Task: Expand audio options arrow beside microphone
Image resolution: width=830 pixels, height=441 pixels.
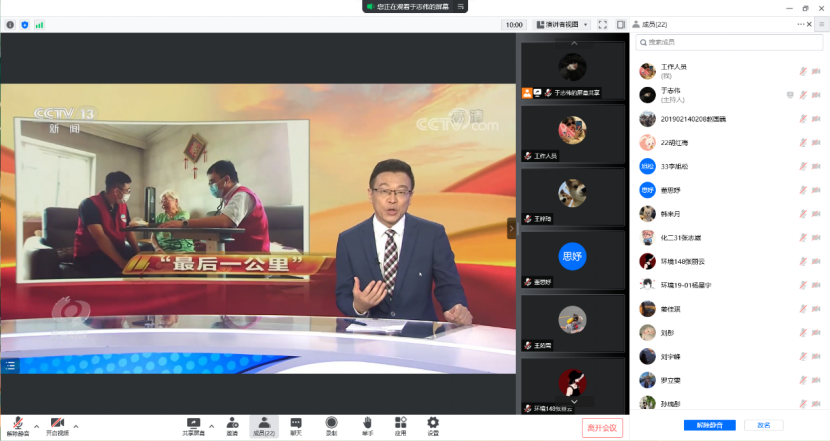Action: 36,425
